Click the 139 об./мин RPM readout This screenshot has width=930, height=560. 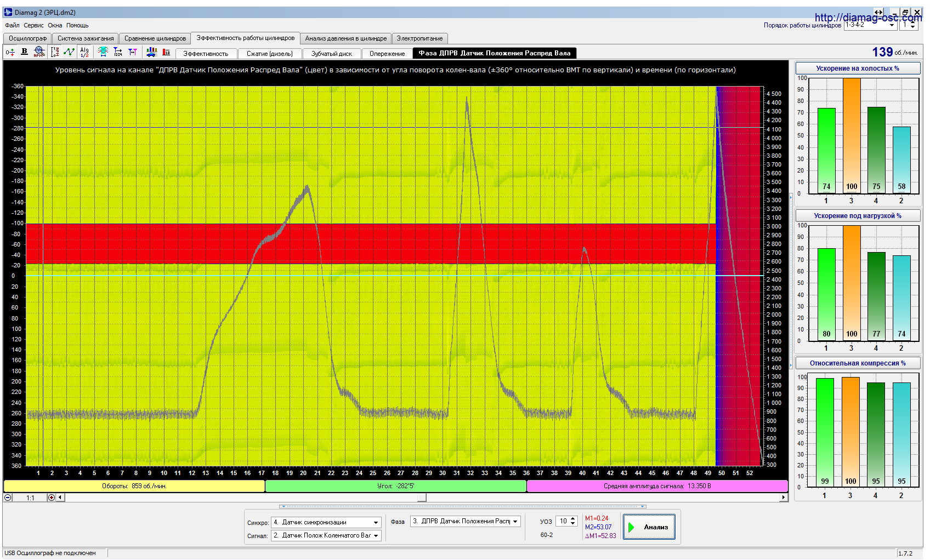coord(894,52)
